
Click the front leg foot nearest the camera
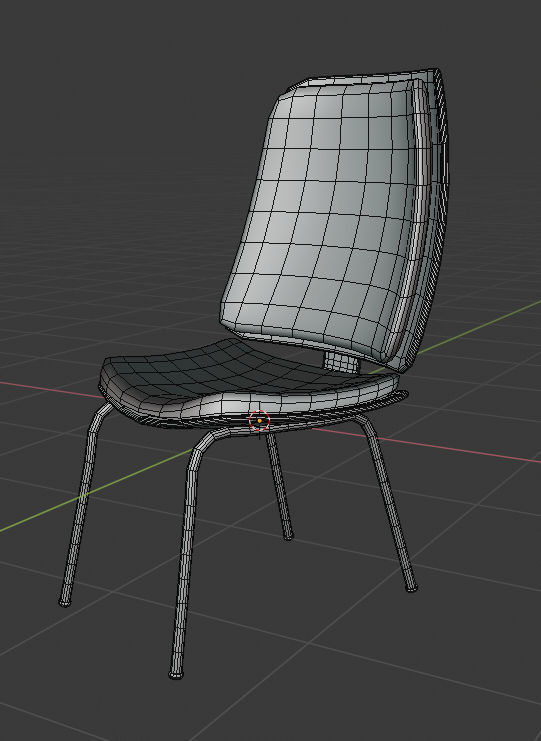tap(176, 674)
